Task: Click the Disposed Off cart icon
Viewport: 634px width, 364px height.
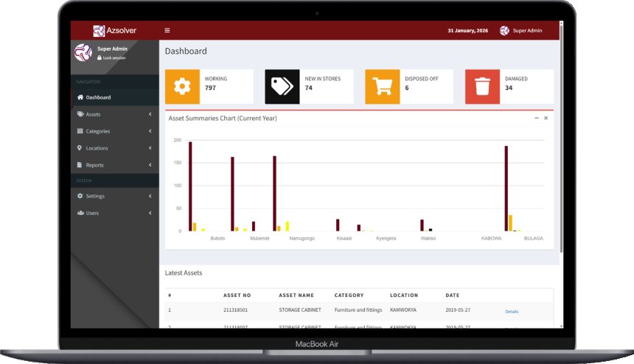Action: 383,86
